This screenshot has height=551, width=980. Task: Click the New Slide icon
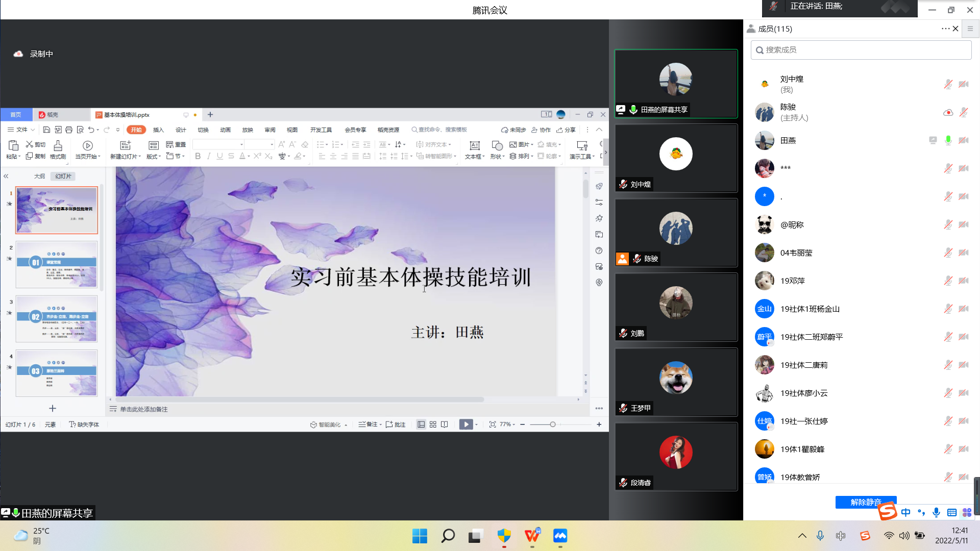(x=125, y=145)
